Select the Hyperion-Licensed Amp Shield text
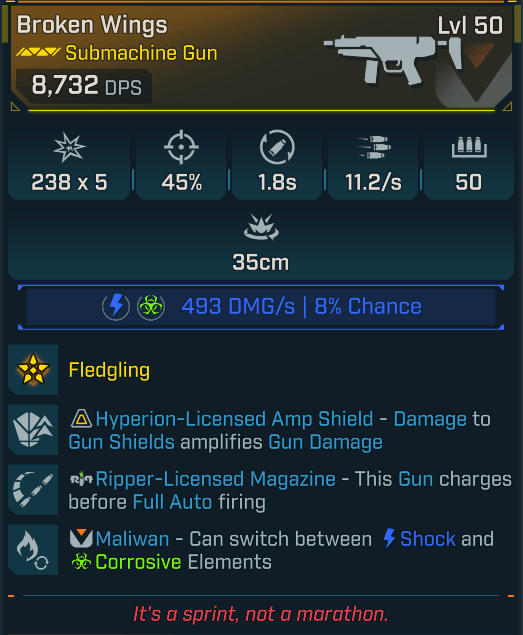This screenshot has height=635, width=523. [x=234, y=419]
